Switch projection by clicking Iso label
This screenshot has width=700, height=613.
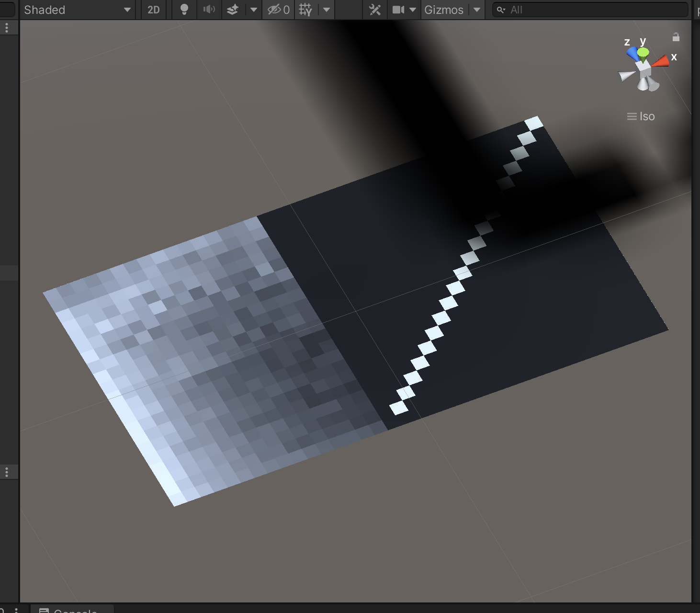(642, 116)
